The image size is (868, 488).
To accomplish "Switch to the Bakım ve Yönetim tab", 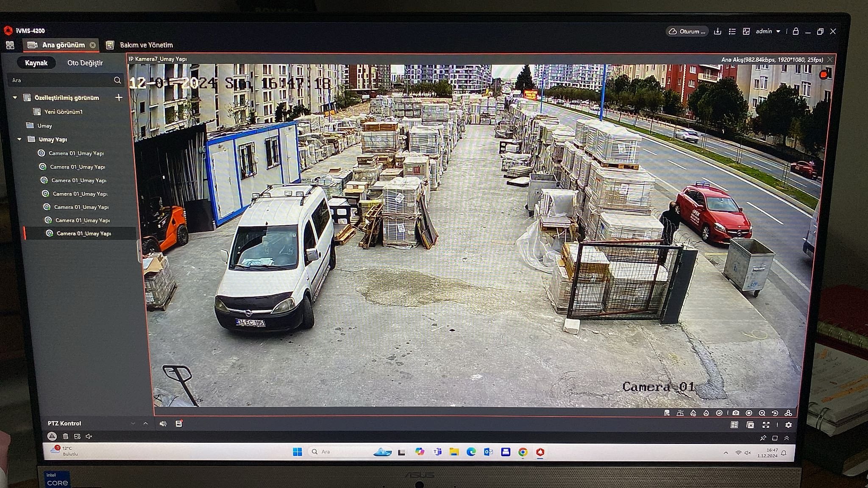I will point(146,45).
